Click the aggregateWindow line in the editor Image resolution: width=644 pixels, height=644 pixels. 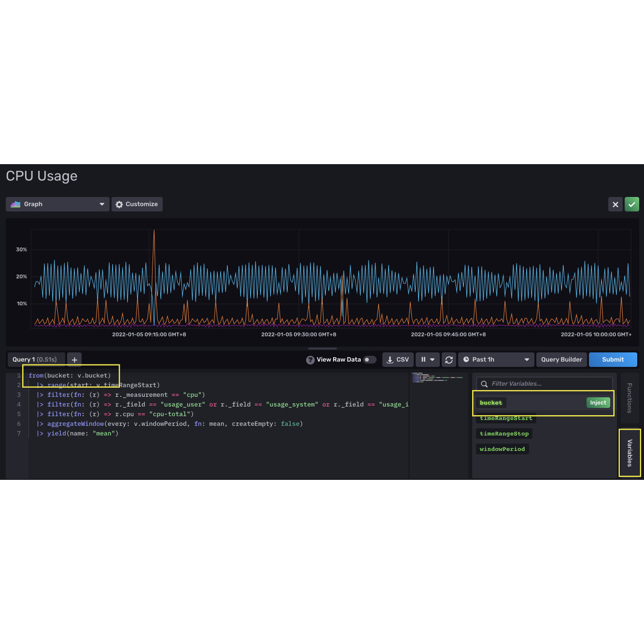pyautogui.click(x=170, y=424)
